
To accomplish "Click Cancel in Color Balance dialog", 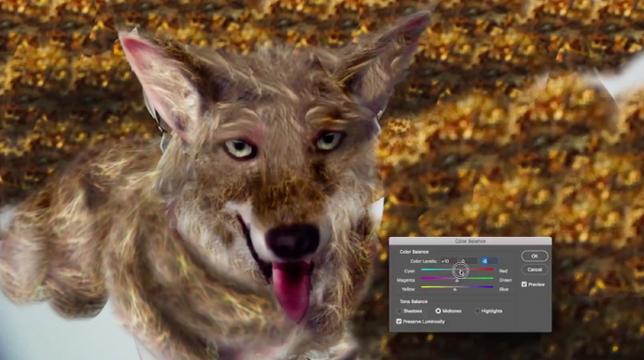I will click(535, 270).
